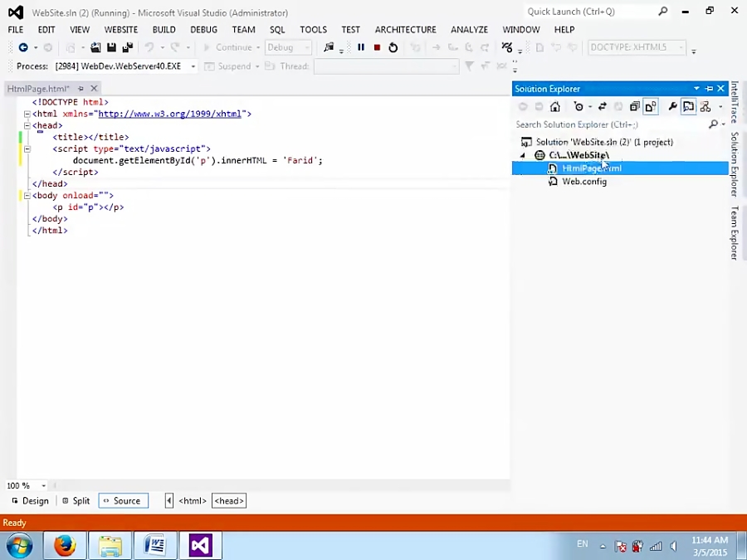Select HtmlPage.html in Solution Explorer
747x560 pixels.
pyautogui.click(x=620, y=168)
